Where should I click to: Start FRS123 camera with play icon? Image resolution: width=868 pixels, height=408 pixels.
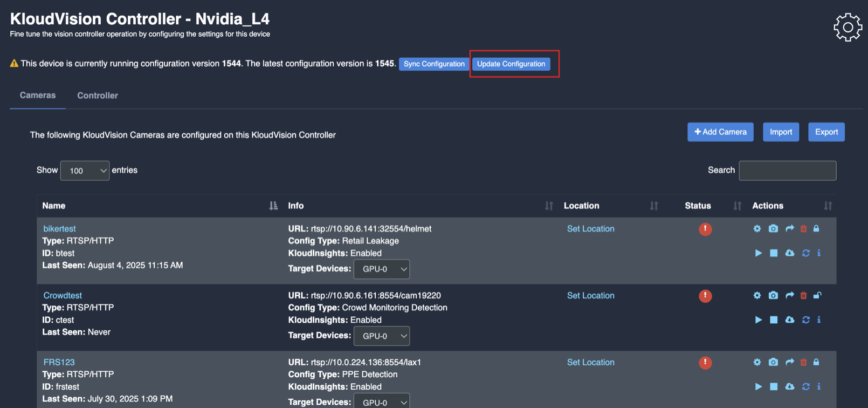[x=759, y=387]
